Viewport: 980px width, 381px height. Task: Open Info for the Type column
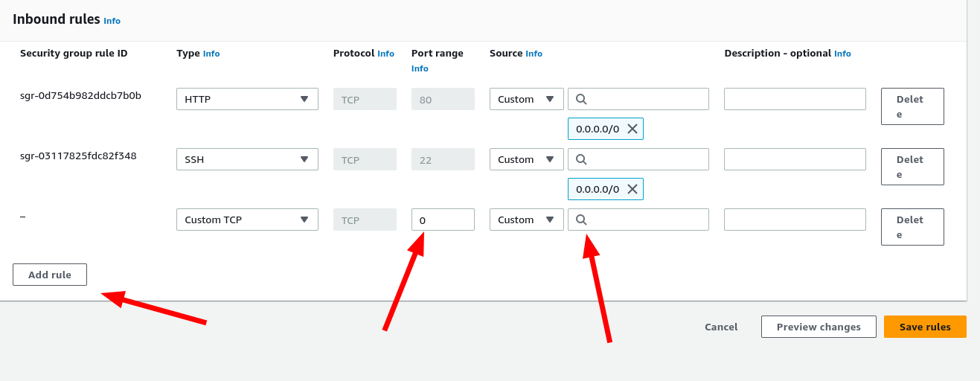click(x=211, y=54)
